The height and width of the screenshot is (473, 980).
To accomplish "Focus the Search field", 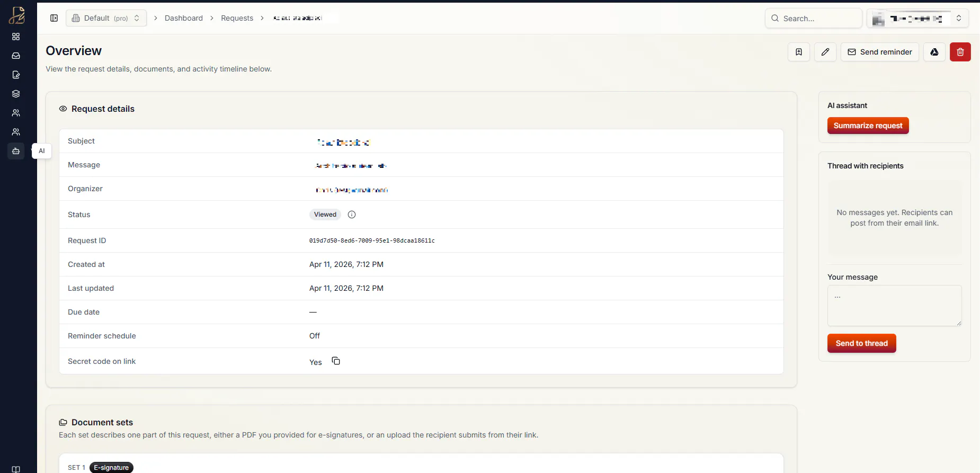I will 814,18.
